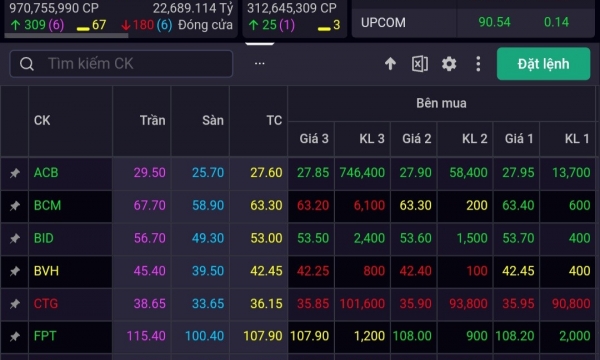Click the gray progress bar under market stats

[66, 36]
